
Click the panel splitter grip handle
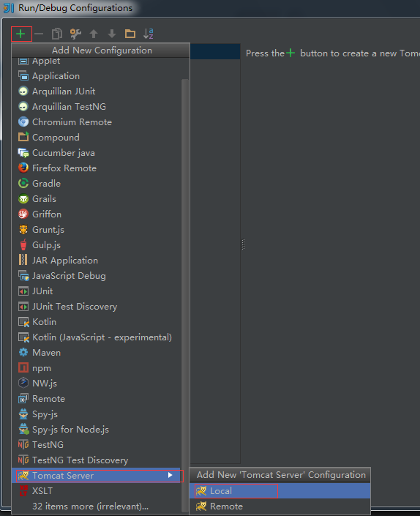[243, 244]
